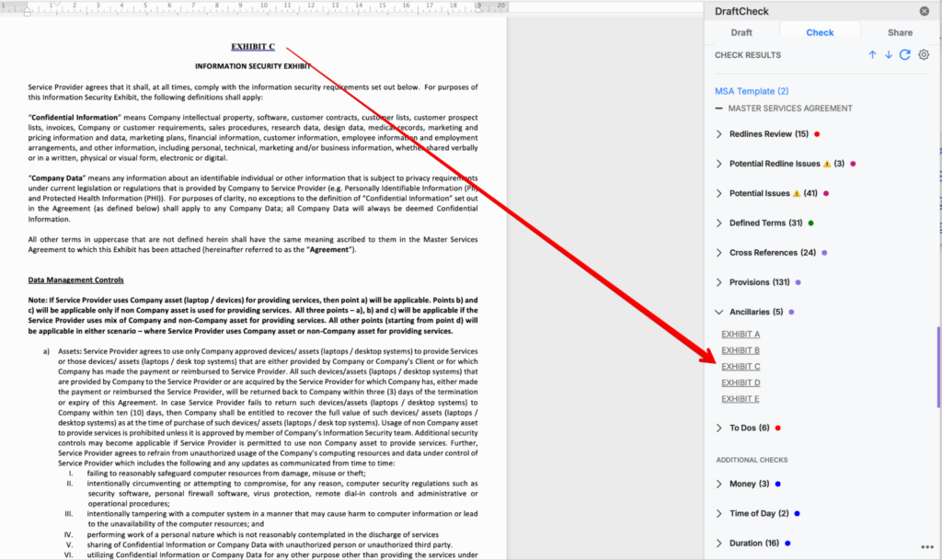Click the purple scrollbar in the DraftCheck panel
The image size is (942, 560).
[937, 368]
